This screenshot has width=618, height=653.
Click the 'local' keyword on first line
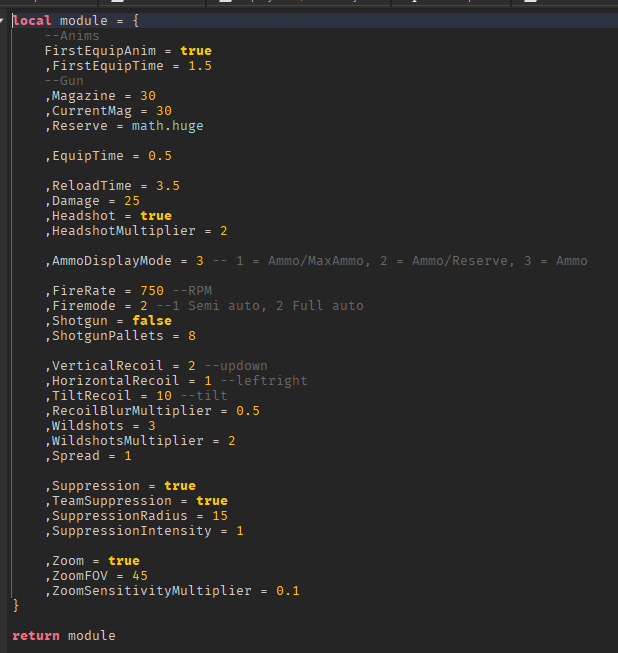pyautogui.click(x=32, y=21)
